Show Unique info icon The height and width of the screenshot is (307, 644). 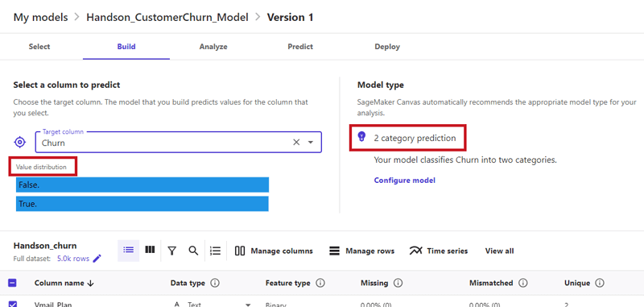tap(600, 283)
